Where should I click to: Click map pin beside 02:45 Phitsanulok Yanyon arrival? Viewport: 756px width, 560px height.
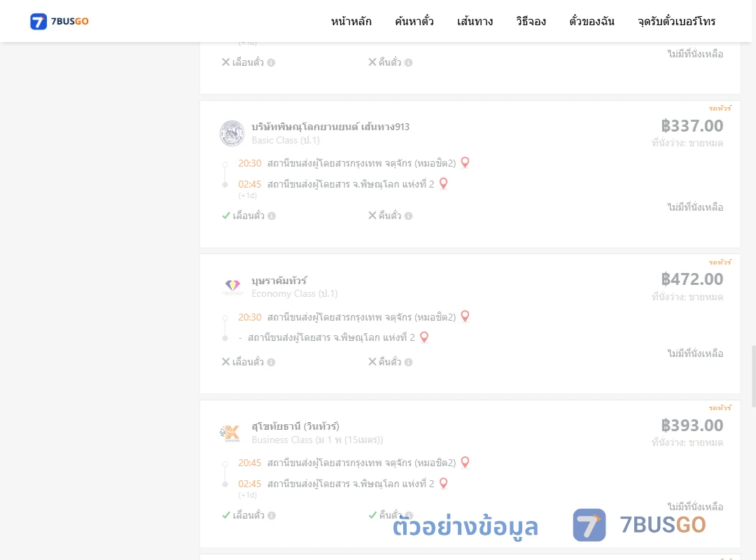tap(444, 183)
